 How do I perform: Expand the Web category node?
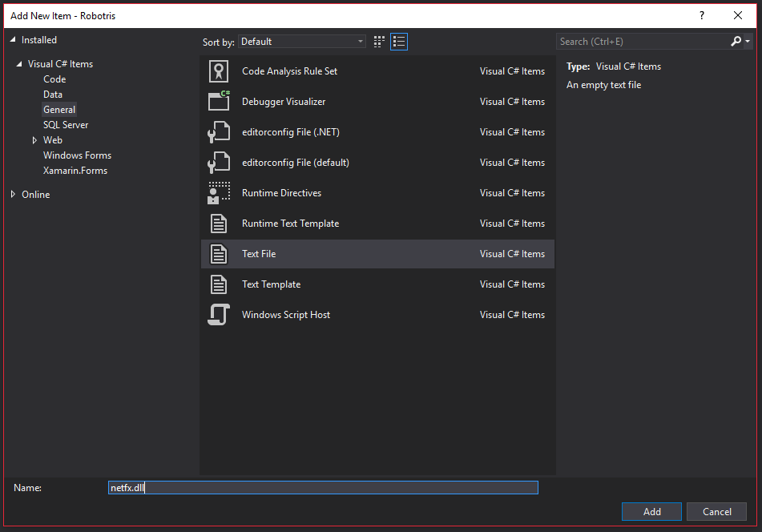point(34,140)
